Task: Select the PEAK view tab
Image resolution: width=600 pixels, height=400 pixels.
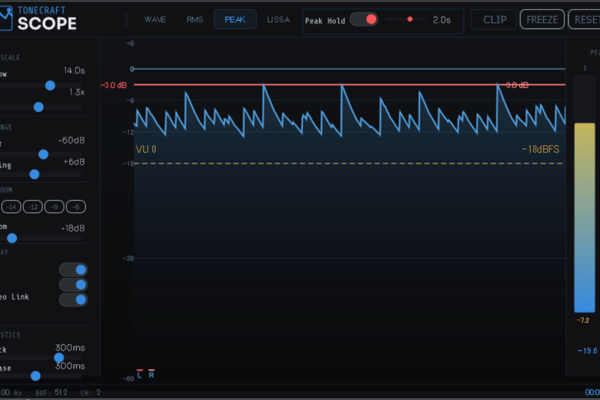Action: pyautogui.click(x=235, y=20)
